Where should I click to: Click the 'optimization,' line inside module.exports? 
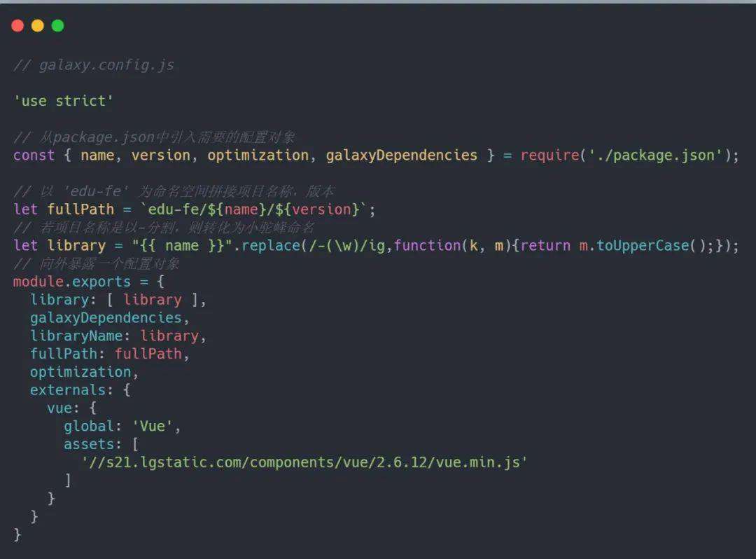[85, 373]
